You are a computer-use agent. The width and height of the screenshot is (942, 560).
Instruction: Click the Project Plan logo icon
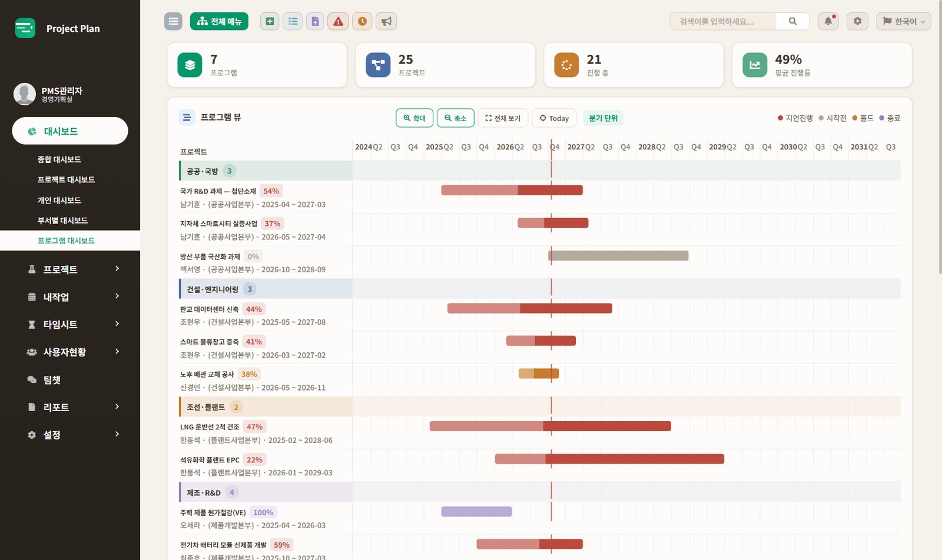coord(25,28)
